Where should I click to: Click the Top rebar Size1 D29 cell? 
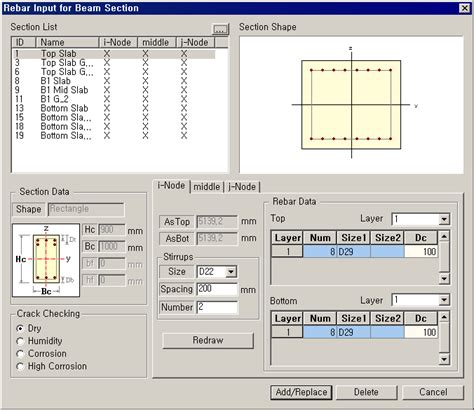tap(353, 252)
